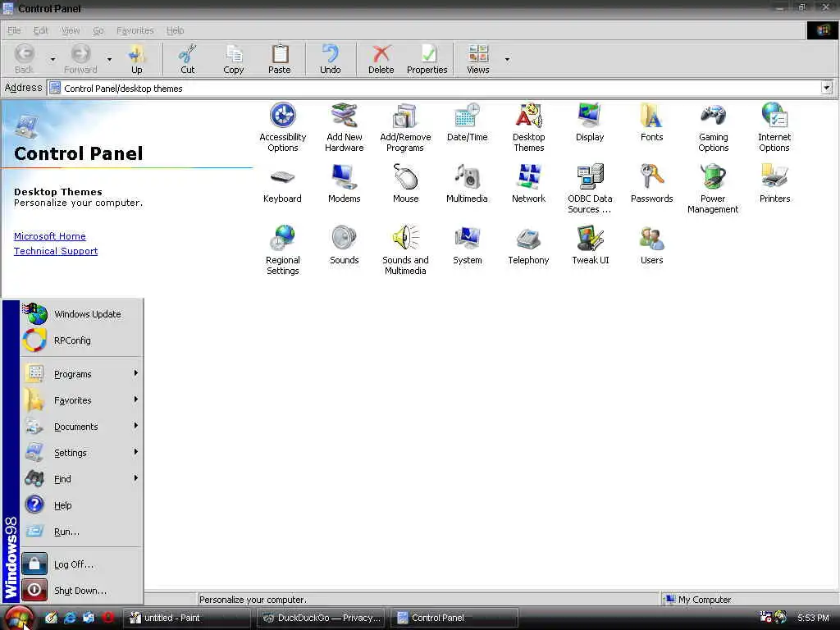Expand Settings submenu in Start menu
This screenshot has height=630, width=840.
[82, 452]
